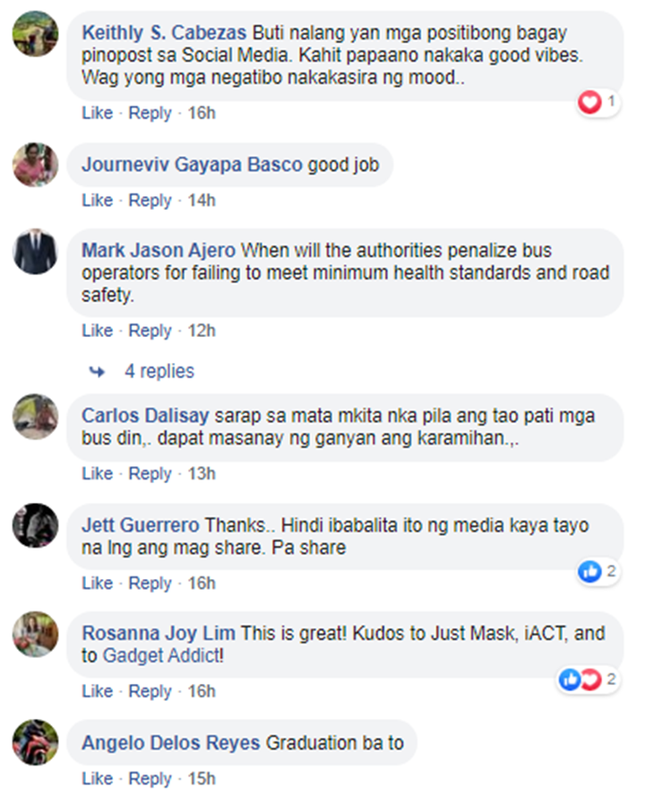
Task: Reply to Mark Jason Ajero's comment
Action: 150,331
